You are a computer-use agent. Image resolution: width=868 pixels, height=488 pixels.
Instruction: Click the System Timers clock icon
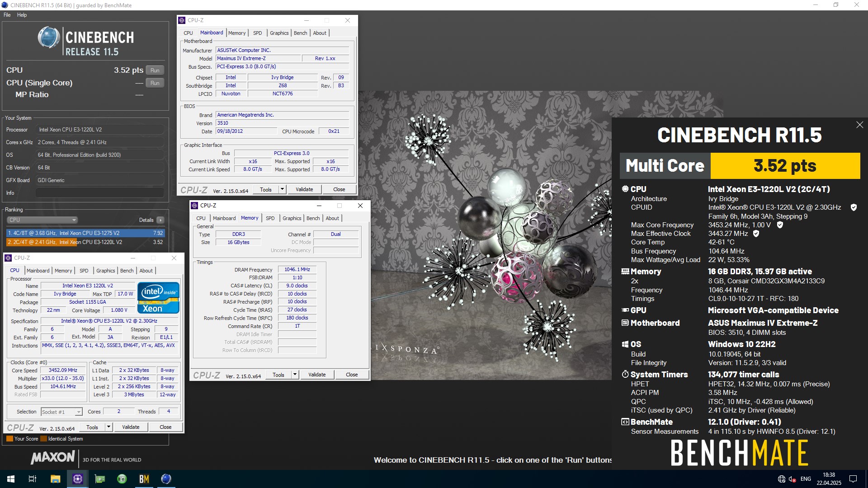(x=625, y=375)
